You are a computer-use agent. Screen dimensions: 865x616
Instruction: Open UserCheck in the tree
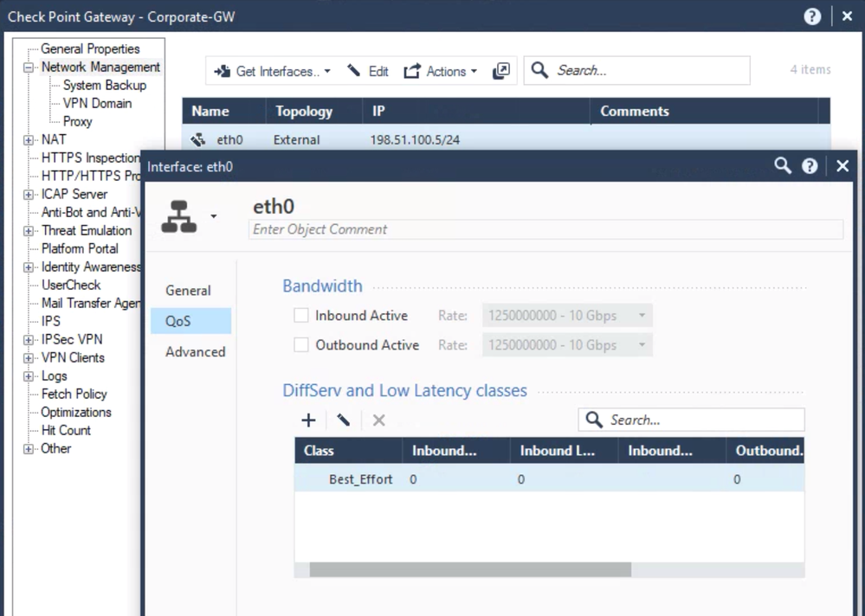pos(71,286)
